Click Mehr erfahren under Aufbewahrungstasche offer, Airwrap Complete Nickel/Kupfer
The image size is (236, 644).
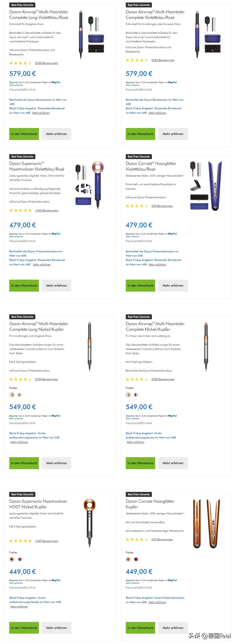(136, 442)
